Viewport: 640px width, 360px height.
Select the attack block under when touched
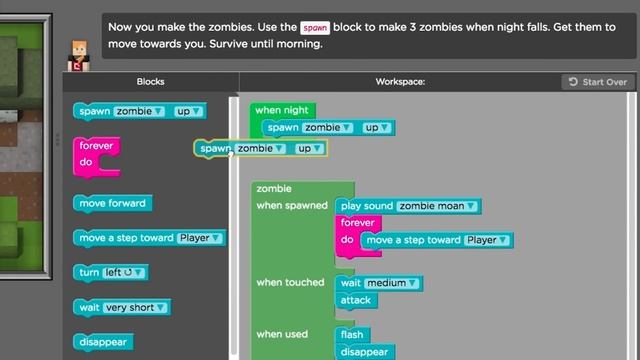coord(356,300)
